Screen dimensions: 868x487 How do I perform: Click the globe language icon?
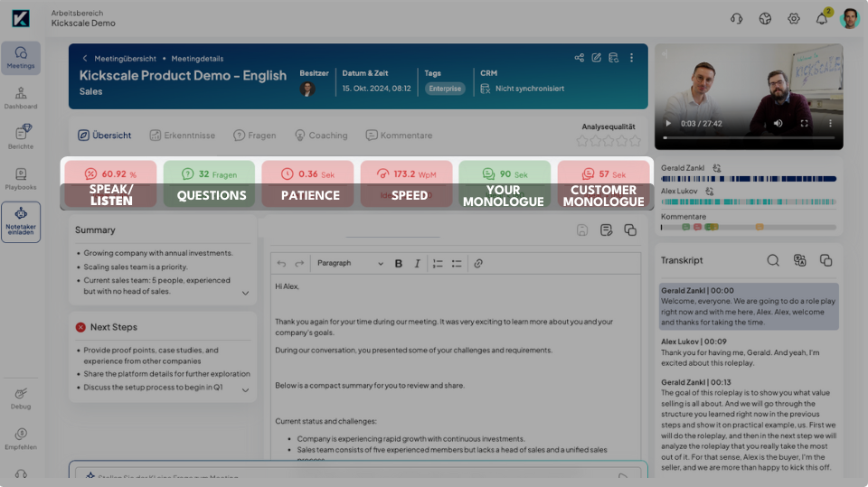pyautogui.click(x=765, y=19)
